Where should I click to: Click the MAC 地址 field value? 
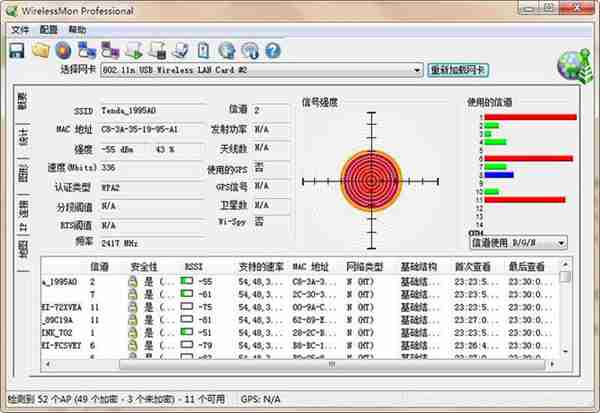click(x=151, y=130)
